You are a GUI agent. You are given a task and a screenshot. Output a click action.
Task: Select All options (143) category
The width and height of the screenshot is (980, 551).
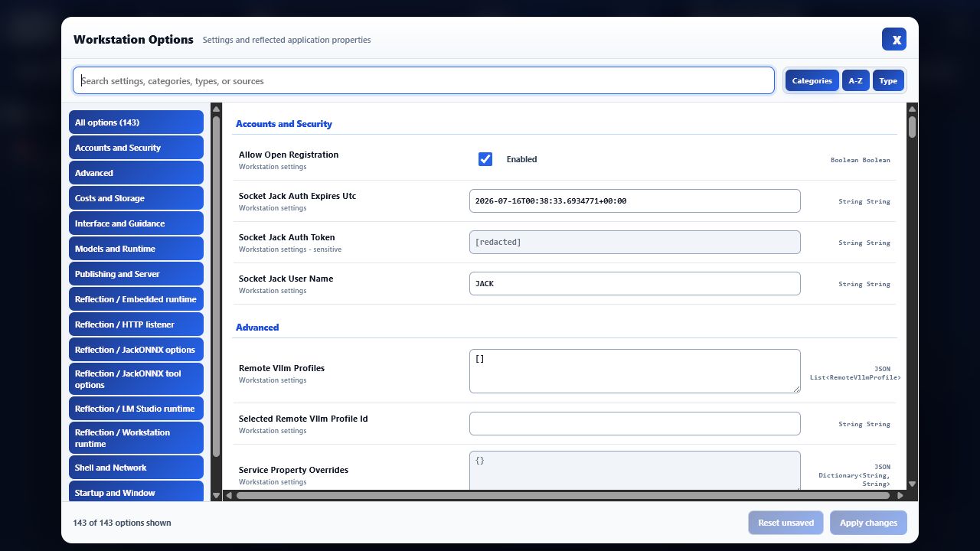tap(136, 122)
